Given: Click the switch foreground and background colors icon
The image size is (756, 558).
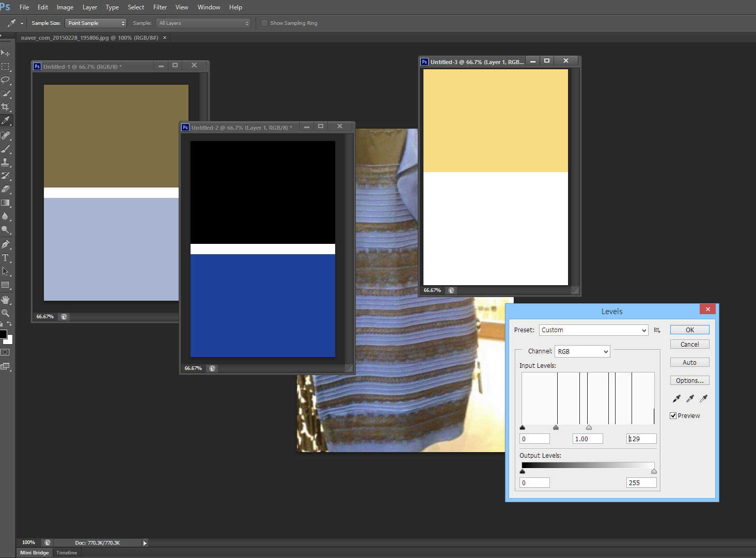Looking at the screenshot, I should 9,324.
